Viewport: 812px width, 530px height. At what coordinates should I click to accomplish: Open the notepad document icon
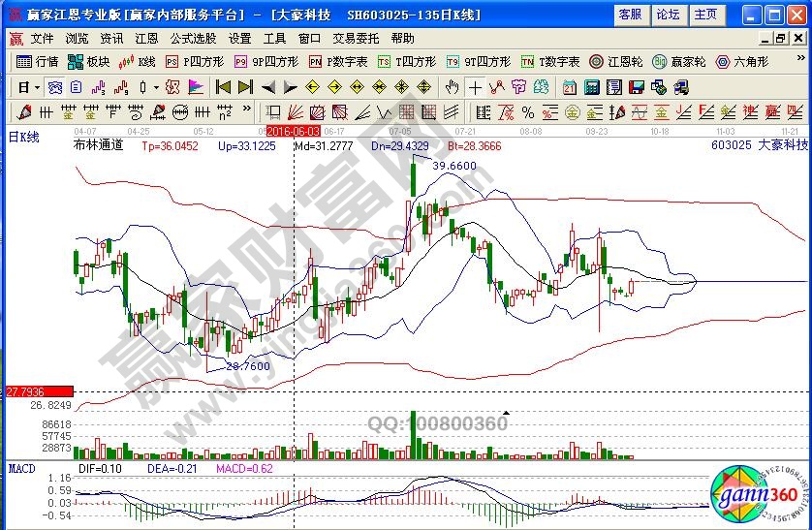coord(614,87)
